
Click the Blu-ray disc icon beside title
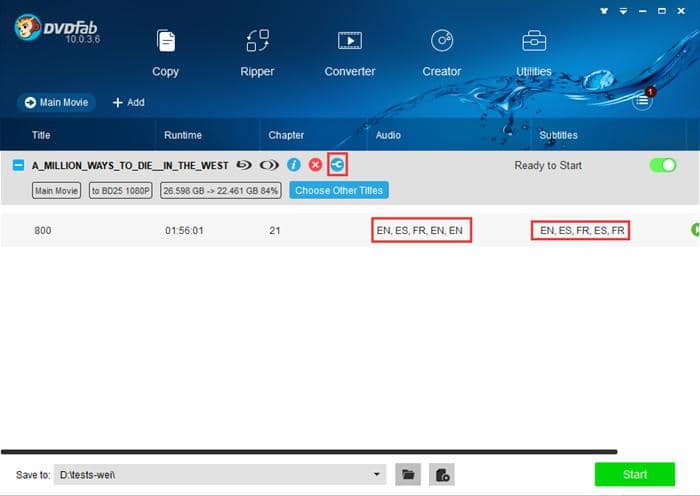click(x=244, y=165)
